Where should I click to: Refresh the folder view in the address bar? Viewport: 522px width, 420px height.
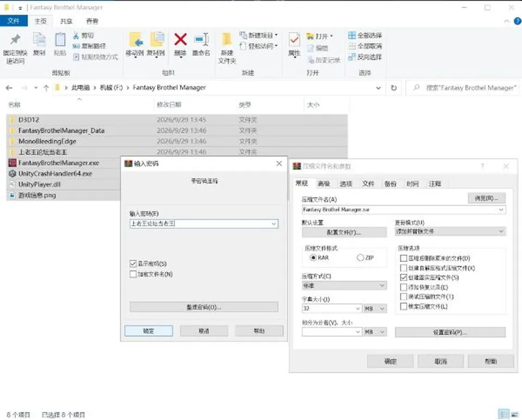pyautogui.click(x=394, y=88)
